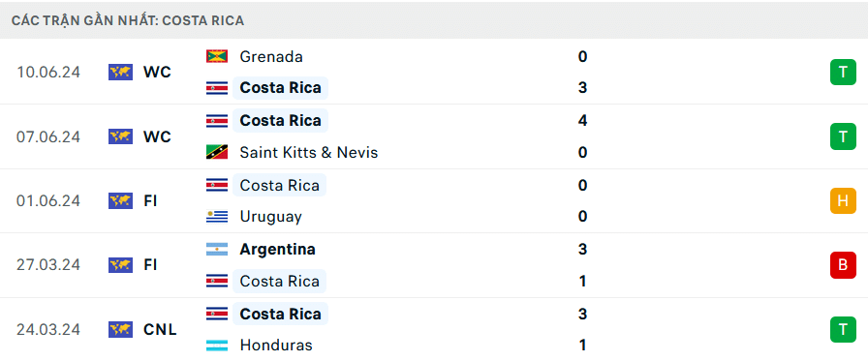
Task: Open the Saint Kitts & Nevis team link
Action: pyautogui.click(x=309, y=152)
